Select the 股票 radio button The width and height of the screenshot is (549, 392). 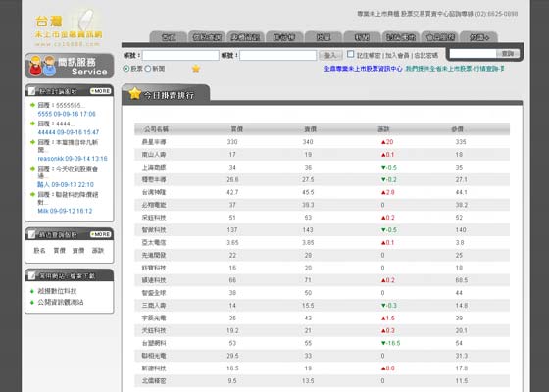(126, 69)
